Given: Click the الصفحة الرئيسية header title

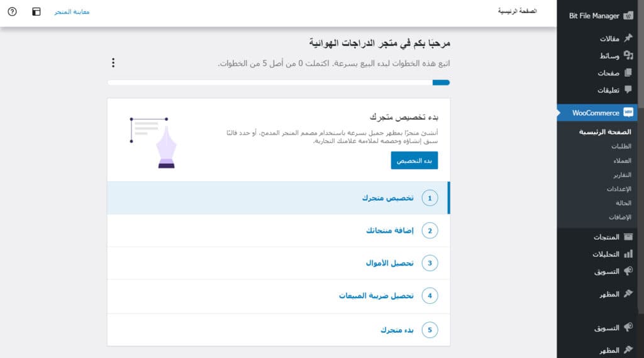Looking at the screenshot, I should tap(517, 11).
